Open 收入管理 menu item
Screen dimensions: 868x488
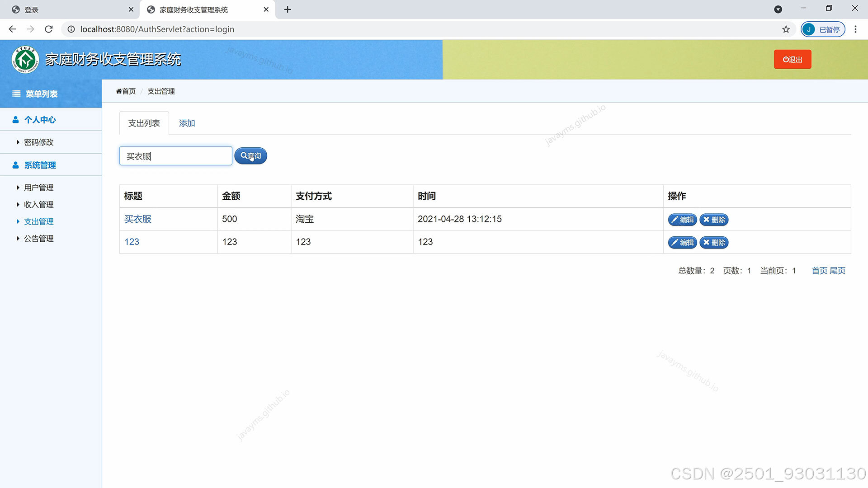[38, 205]
